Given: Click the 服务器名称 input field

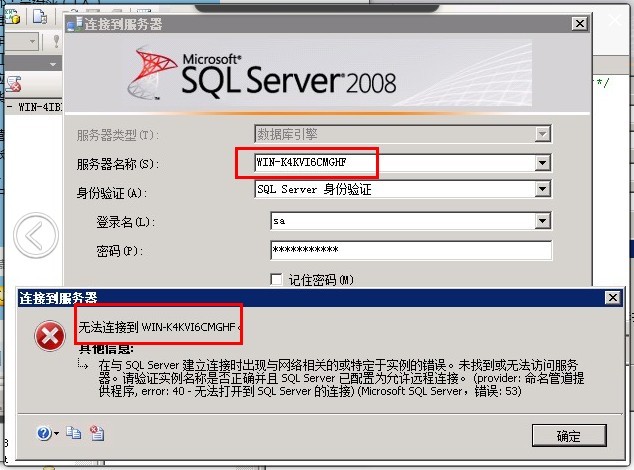Looking at the screenshot, I should click(x=395, y=163).
